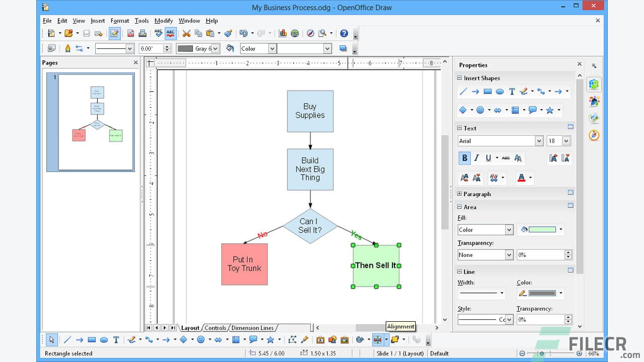Collapse the Insert Shapes section
Screen dimensions: 644x362
pos(459,78)
